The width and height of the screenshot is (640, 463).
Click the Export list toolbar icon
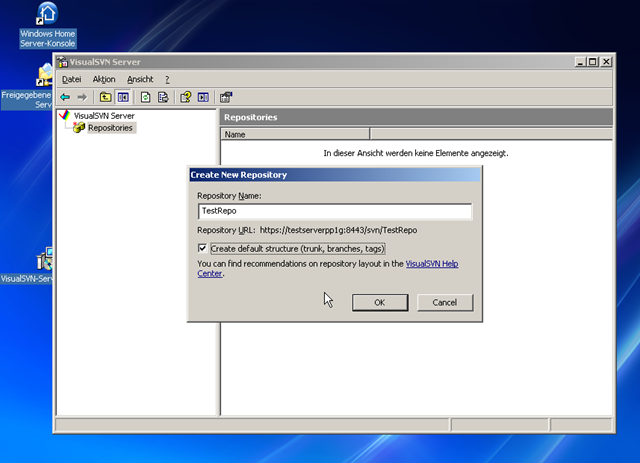tap(163, 97)
